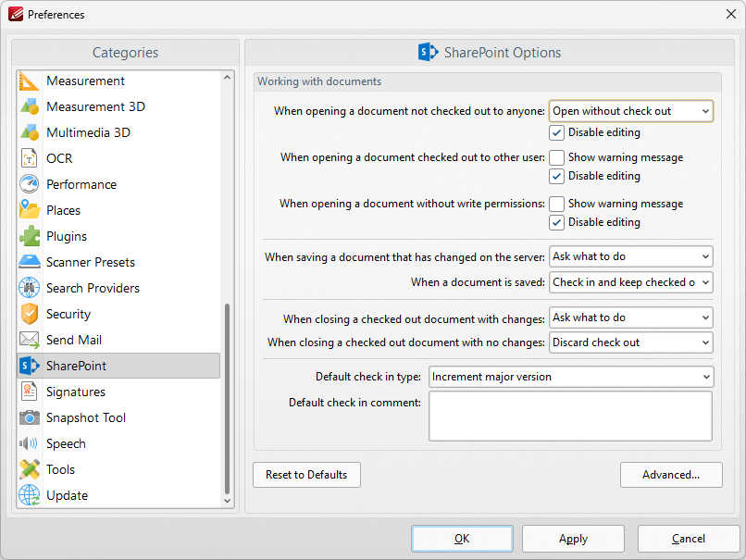Screen dimensions: 746x560
Task: Open dropdown for saving document changed on server
Action: click(631, 256)
